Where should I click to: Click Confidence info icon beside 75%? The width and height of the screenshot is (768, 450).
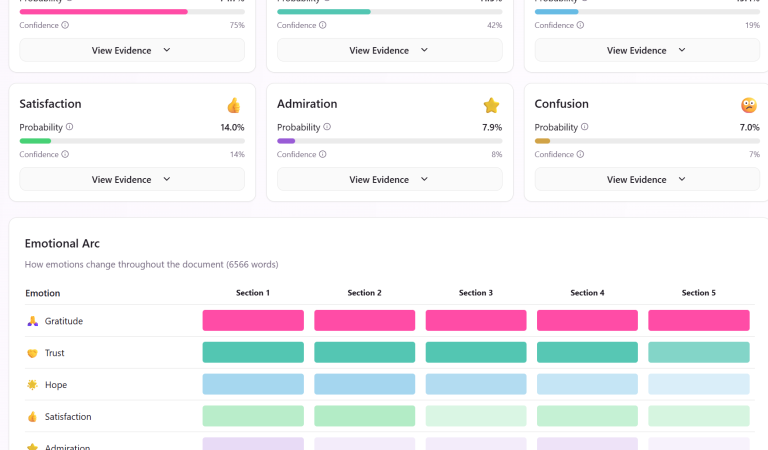65,25
